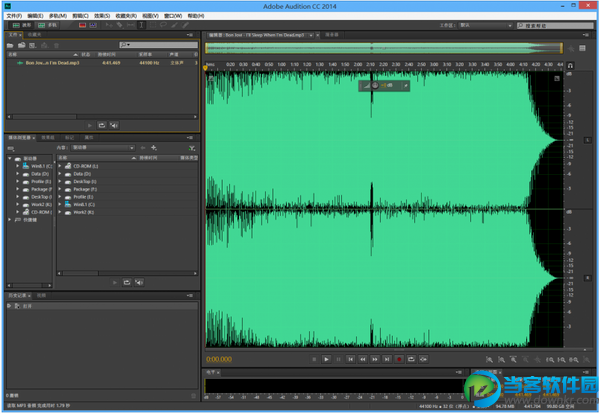Expand the Shortcuts tree node in Media Browser
Screen dimensions: 600x414
(10, 219)
